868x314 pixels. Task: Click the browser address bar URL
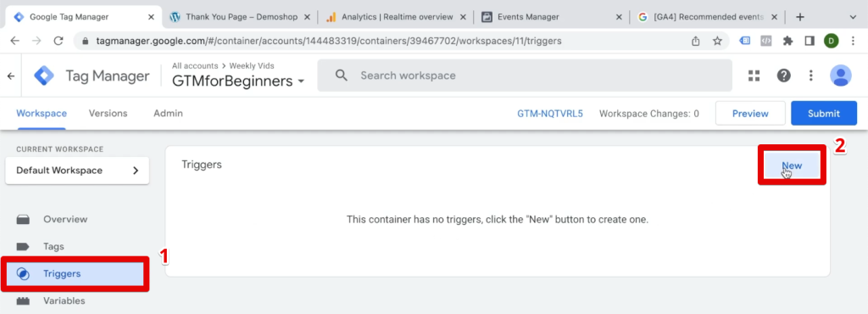point(329,41)
